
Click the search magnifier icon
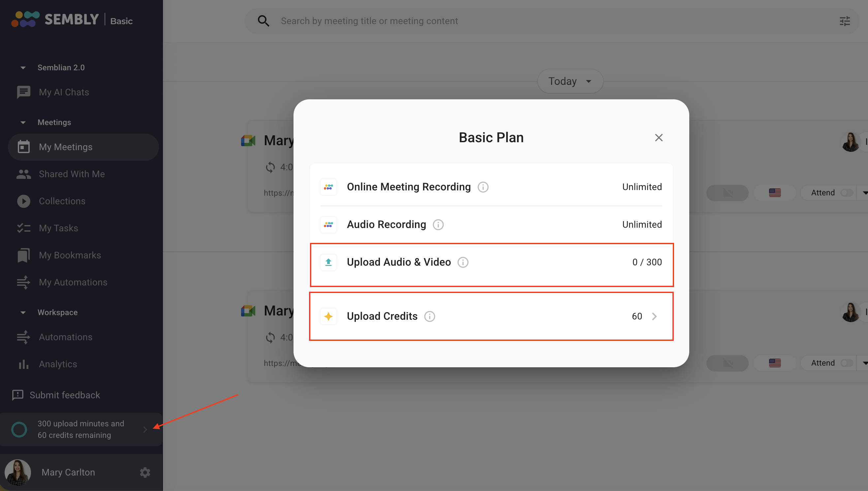263,21
